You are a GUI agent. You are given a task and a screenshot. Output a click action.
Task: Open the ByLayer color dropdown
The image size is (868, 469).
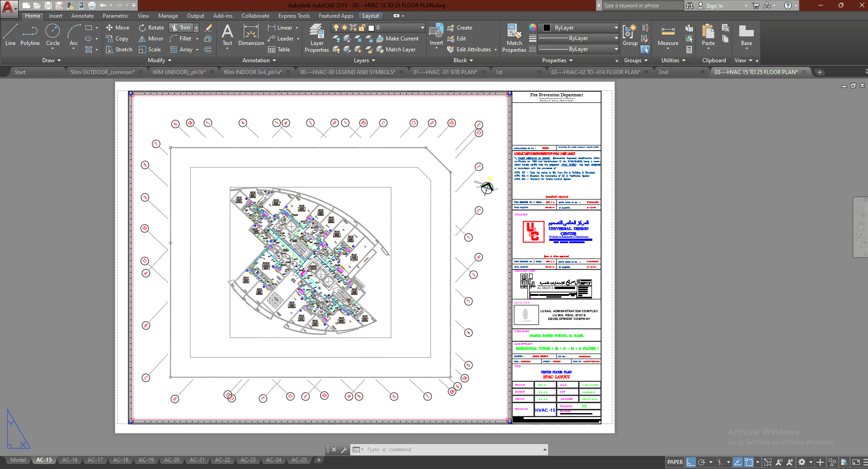click(x=578, y=28)
